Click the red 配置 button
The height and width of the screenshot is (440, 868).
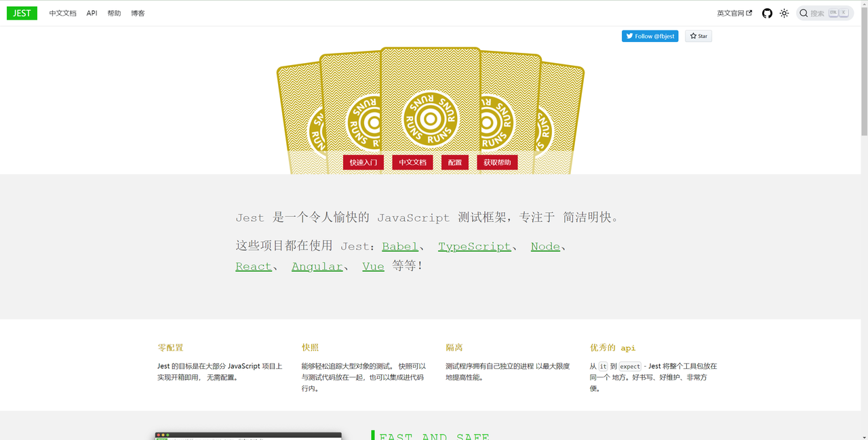click(455, 163)
